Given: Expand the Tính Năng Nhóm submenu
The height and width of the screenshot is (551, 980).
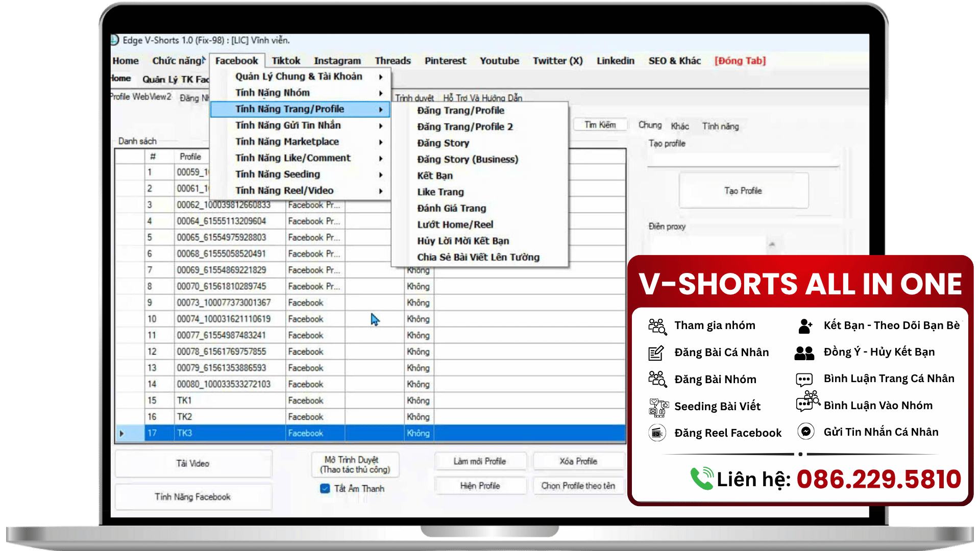Looking at the screenshot, I should (300, 93).
